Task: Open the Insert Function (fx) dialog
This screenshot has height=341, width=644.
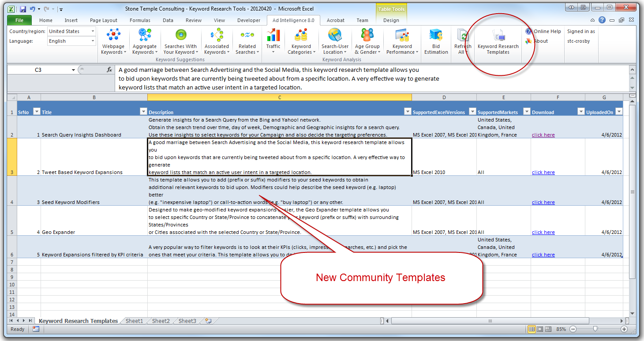Action: (x=109, y=70)
